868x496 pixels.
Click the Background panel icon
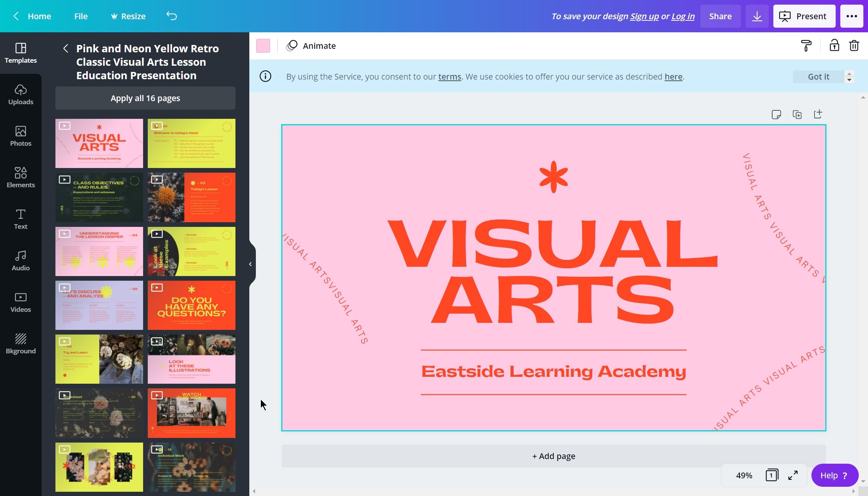pos(20,343)
